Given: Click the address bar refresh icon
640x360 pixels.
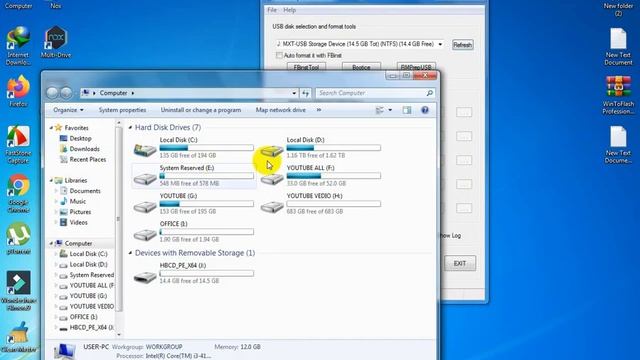Looking at the screenshot, I should (x=305, y=93).
